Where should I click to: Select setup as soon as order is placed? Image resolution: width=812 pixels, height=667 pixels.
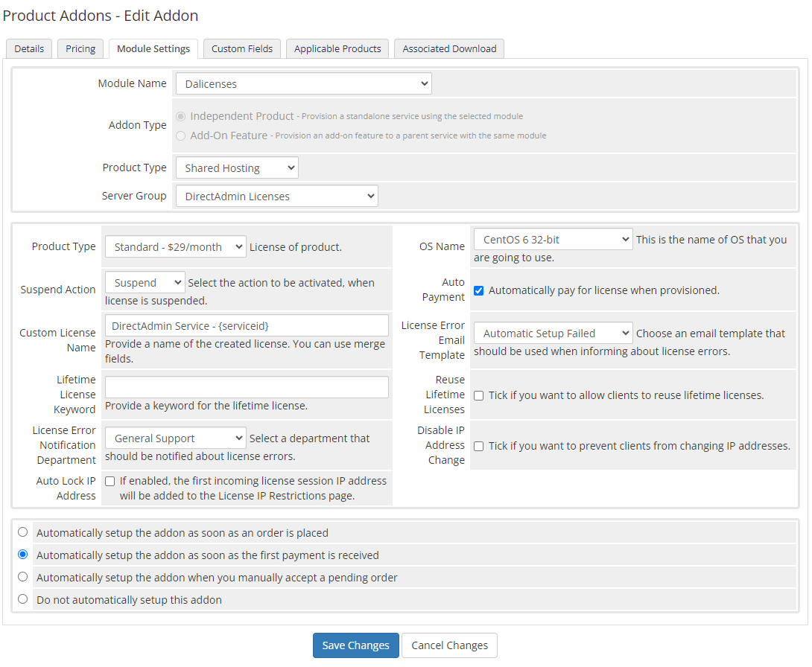coord(23,532)
